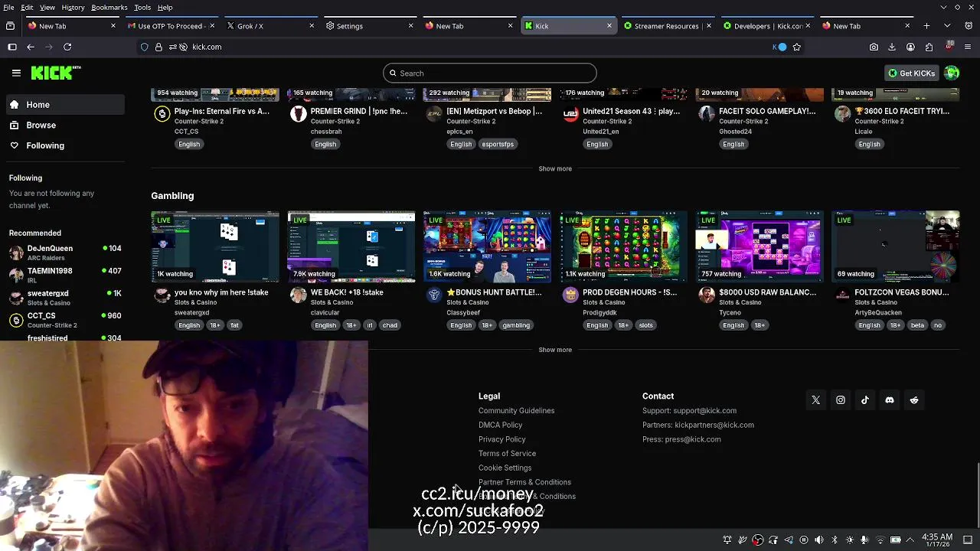Viewport: 980px width, 551px height.
Task: Click the gambling tag under Classybeef
Action: coord(516,325)
